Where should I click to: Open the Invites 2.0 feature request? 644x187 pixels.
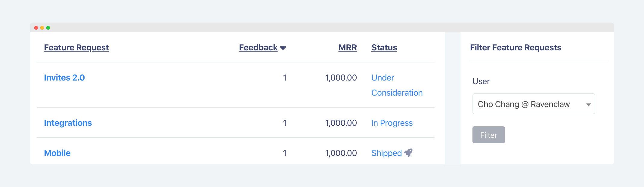64,78
